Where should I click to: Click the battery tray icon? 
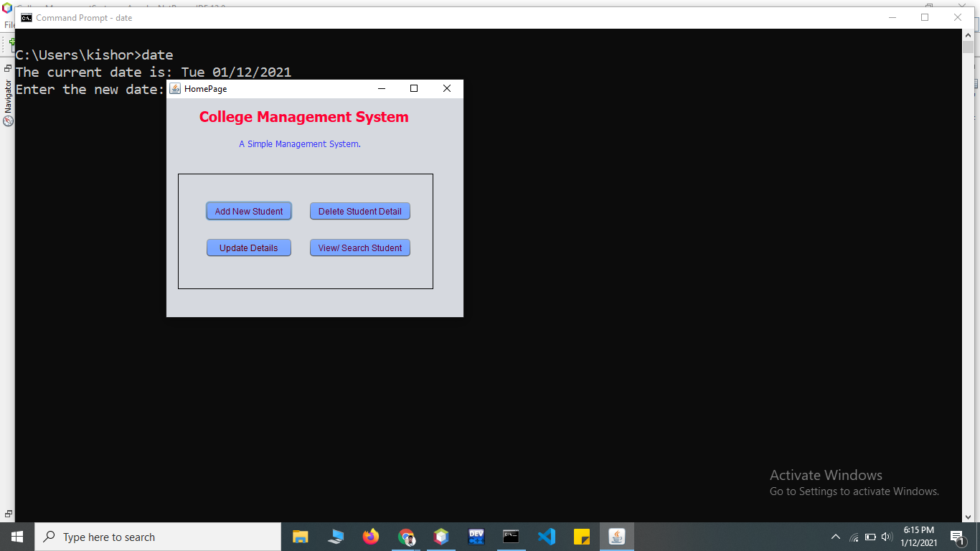click(x=870, y=537)
